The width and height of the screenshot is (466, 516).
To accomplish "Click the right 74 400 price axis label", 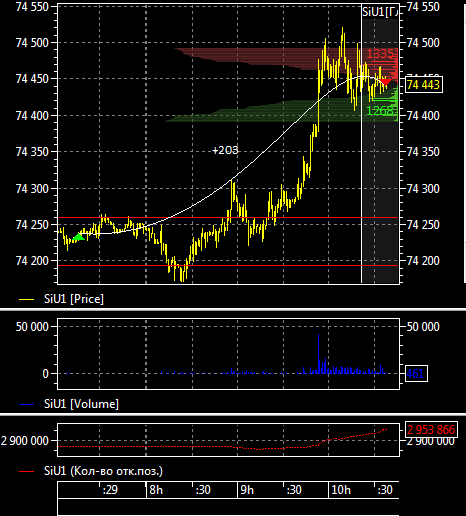I will (423, 116).
